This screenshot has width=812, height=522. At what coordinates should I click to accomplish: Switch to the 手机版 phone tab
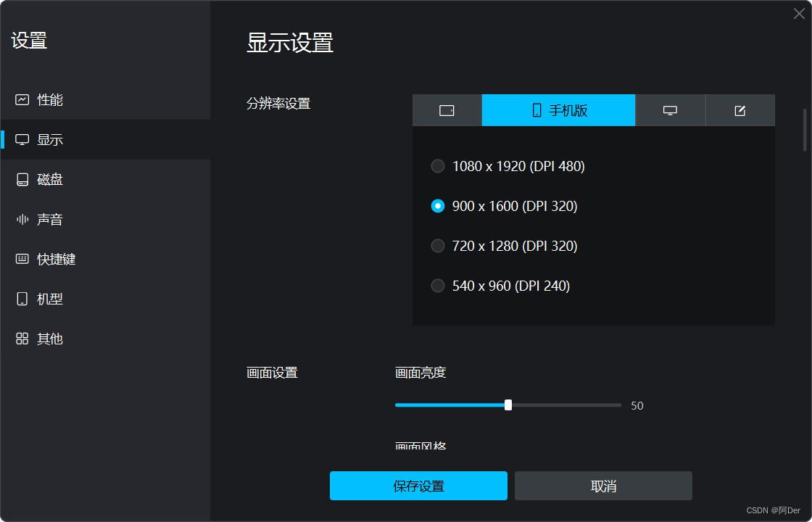click(558, 110)
